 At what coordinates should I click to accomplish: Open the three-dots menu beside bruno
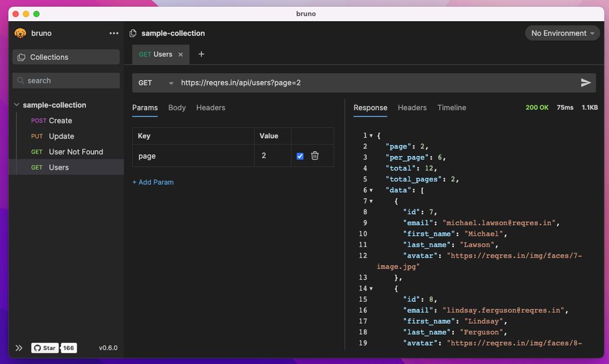point(114,33)
